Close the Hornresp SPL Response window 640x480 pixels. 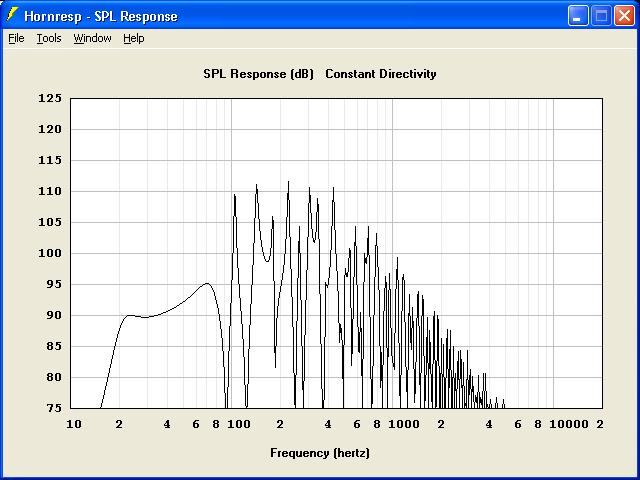pyautogui.click(x=624, y=16)
